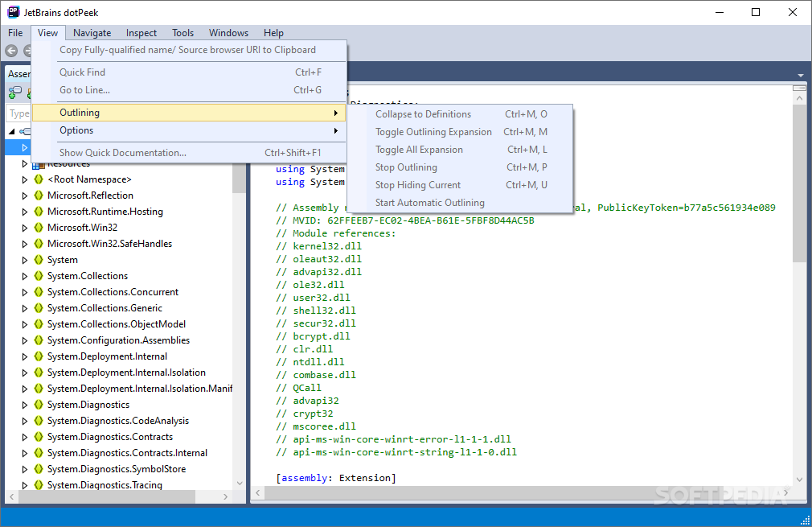
Task: Choose Copy Fully-qualified name to Clipboard
Action: tap(189, 50)
